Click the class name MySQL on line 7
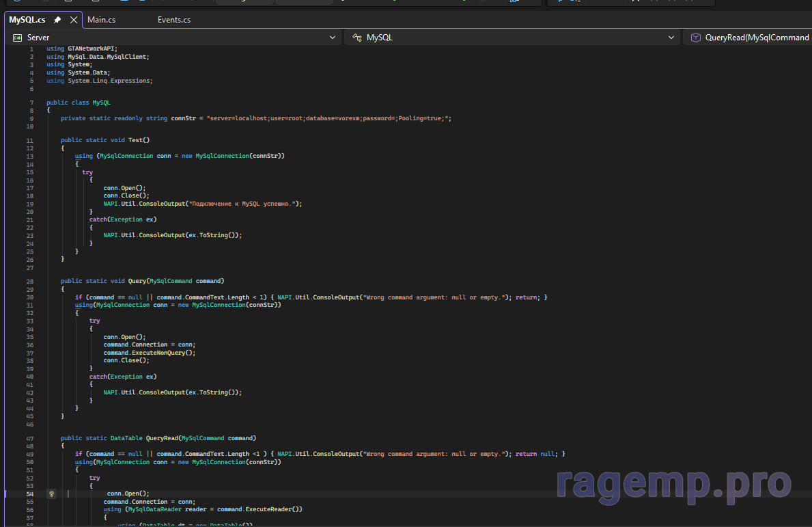Screen dimensions: 812x527 tap(102, 103)
